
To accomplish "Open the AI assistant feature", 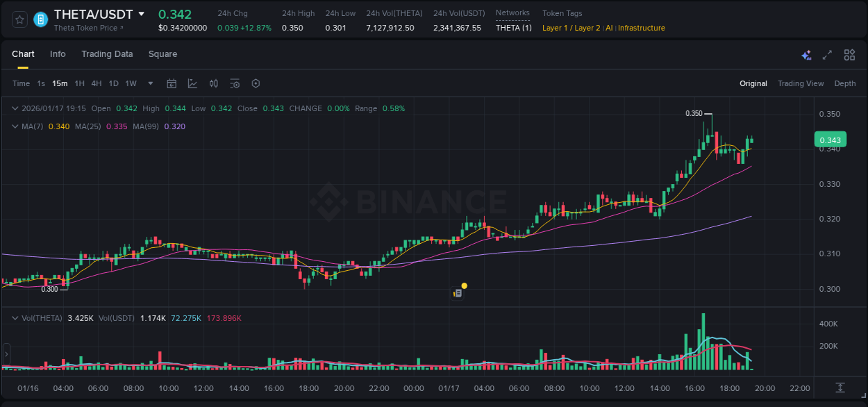I will (806, 54).
